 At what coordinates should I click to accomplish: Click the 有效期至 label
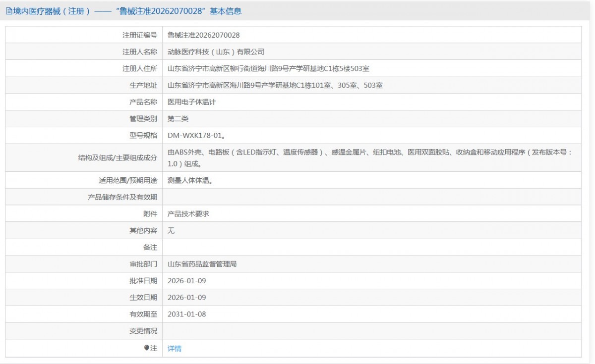[x=143, y=314]
